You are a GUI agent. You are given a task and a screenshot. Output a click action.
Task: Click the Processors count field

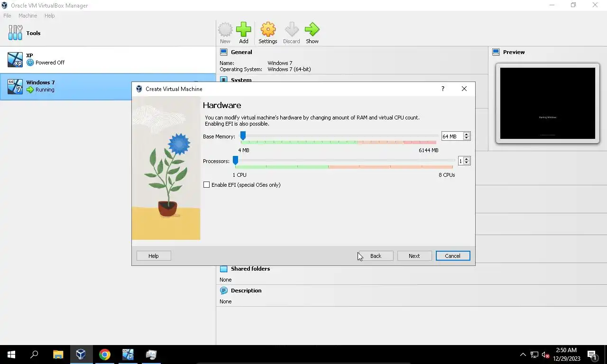460,161
